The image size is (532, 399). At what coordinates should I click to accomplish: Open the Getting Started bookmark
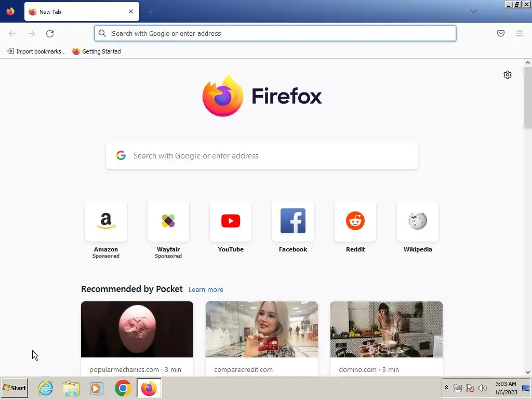point(97,51)
